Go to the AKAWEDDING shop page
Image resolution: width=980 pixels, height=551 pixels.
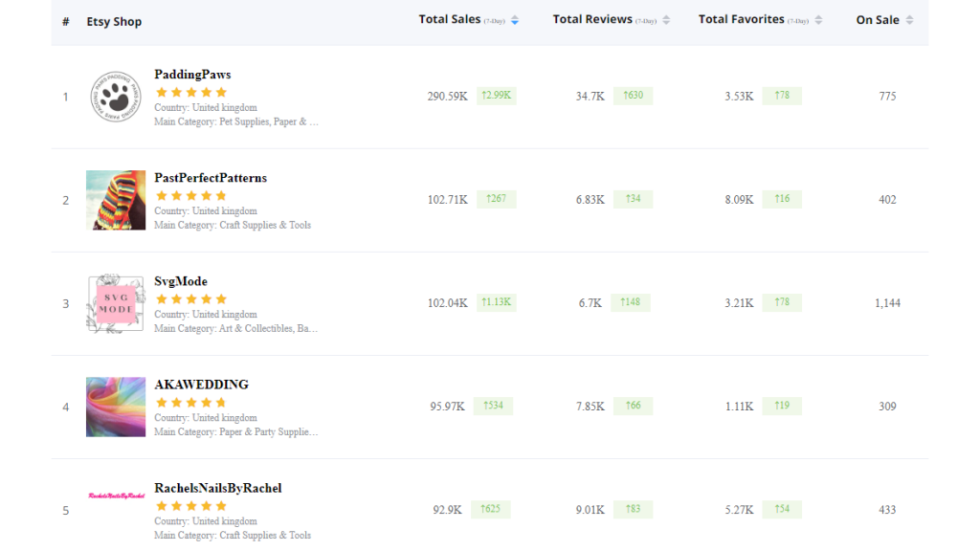coord(201,385)
